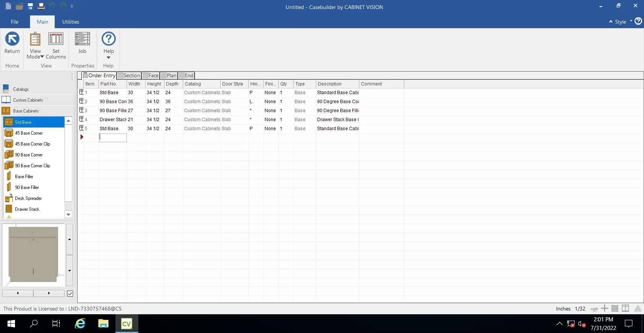Viewport: 644px width, 333px height.
Task: Switch to the Utilities ribbon tab
Action: pos(70,22)
